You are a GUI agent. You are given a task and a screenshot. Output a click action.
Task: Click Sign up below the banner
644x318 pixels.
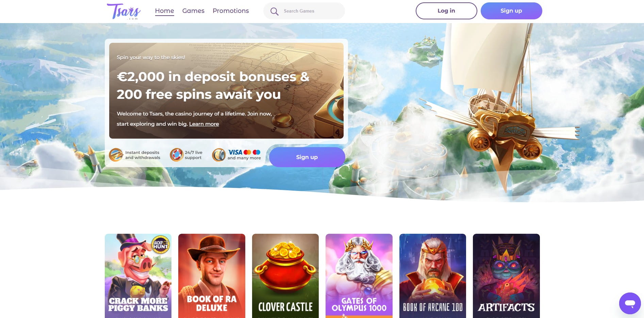pos(307,157)
